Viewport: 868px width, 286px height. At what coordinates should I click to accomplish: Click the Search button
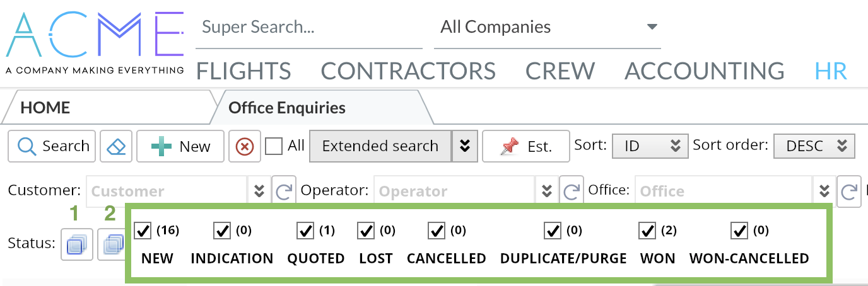pos(52,146)
